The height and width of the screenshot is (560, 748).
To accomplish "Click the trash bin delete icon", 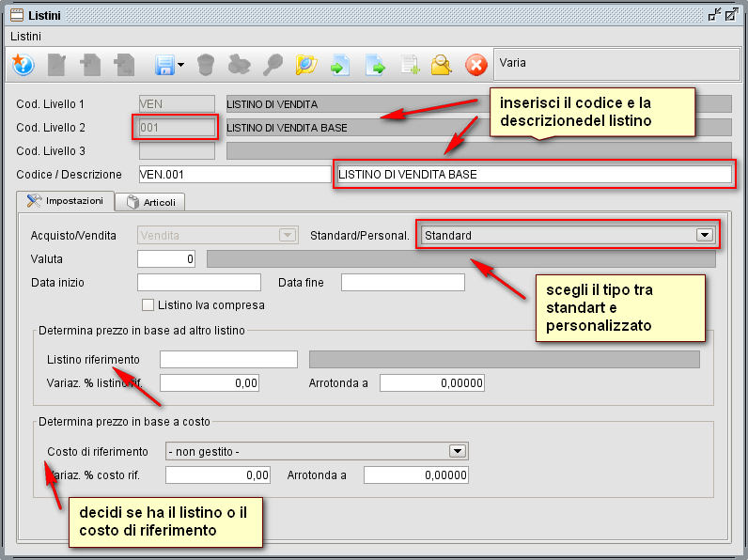I will click(206, 65).
